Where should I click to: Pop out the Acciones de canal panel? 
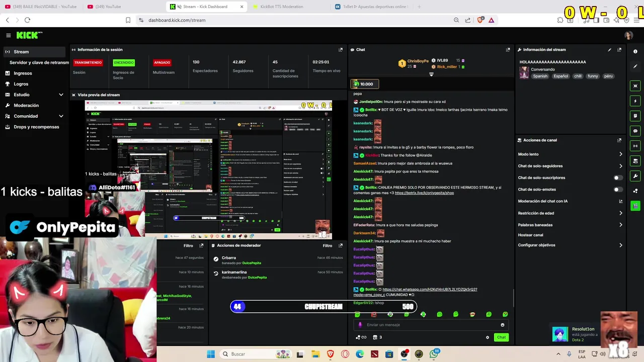tap(619, 140)
